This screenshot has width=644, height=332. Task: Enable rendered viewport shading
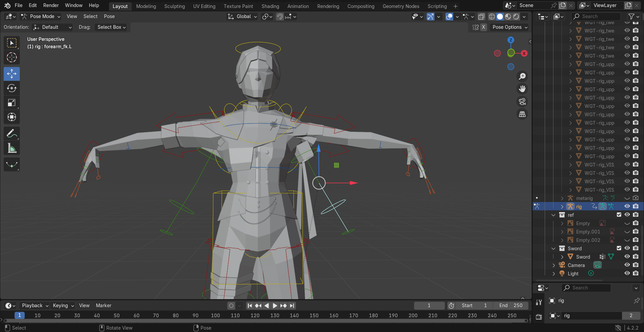pos(516,16)
